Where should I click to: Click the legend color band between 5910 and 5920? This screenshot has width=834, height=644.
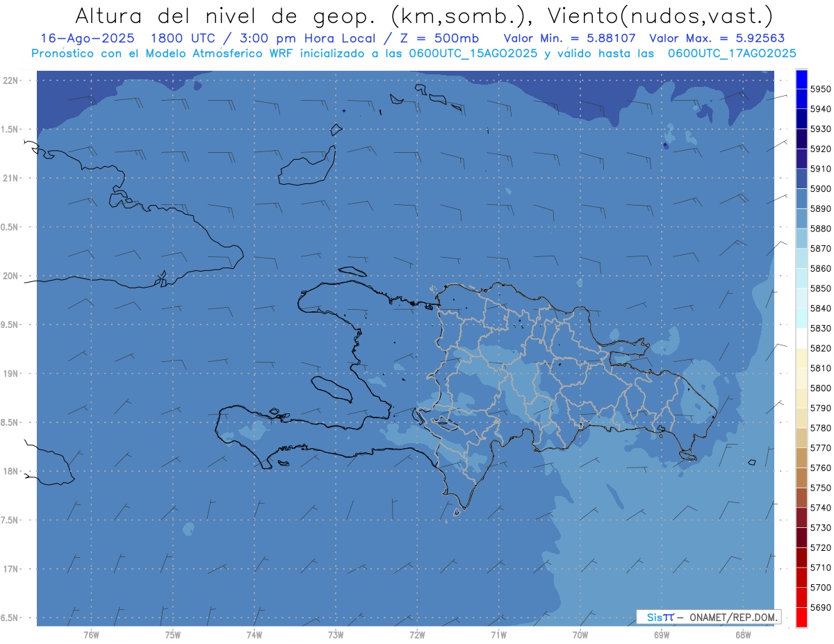pos(801,159)
